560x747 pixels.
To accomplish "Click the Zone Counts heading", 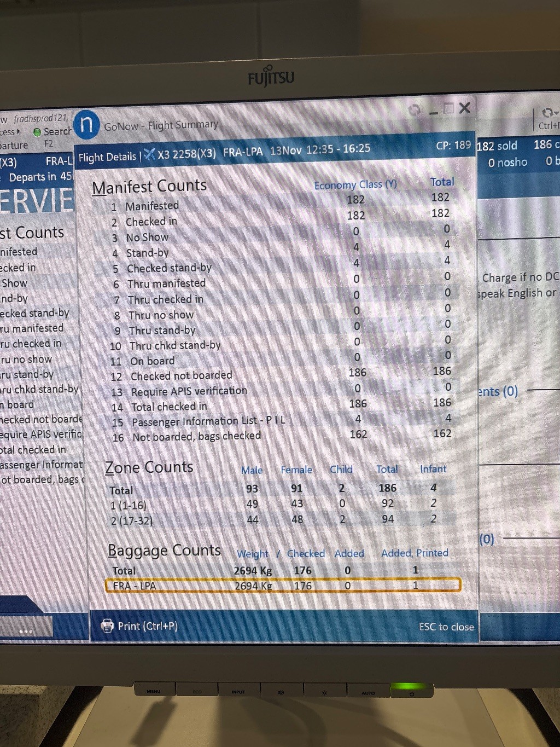I will [x=149, y=467].
